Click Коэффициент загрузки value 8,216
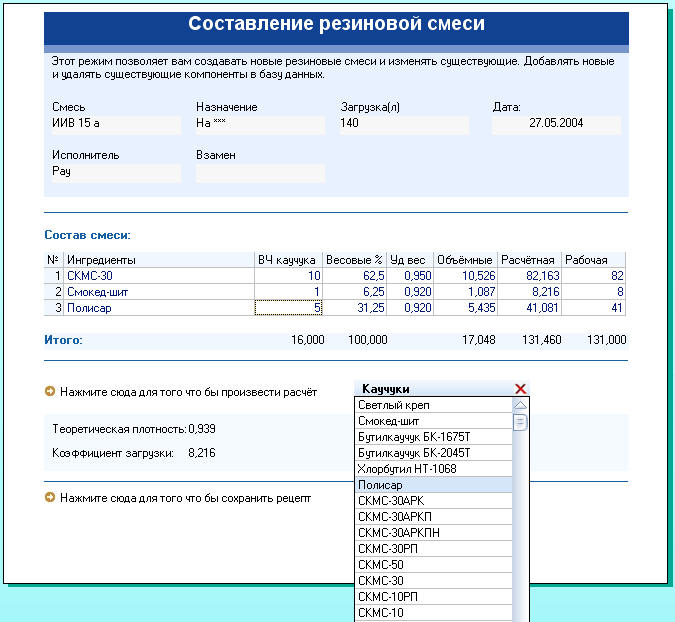Viewport: 675px width, 622px height. coord(202,453)
